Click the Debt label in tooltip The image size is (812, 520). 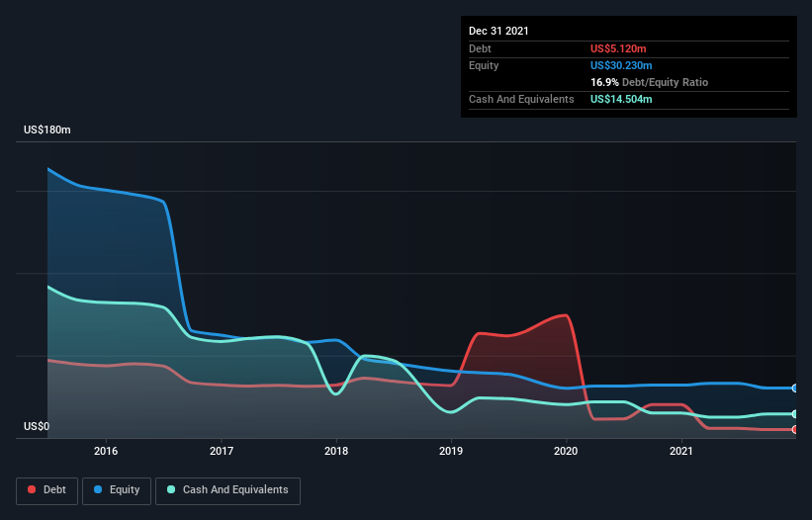480,48
